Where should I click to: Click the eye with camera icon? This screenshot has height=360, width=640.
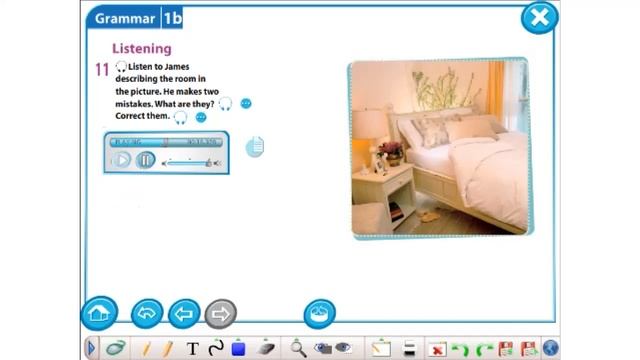tap(322, 348)
